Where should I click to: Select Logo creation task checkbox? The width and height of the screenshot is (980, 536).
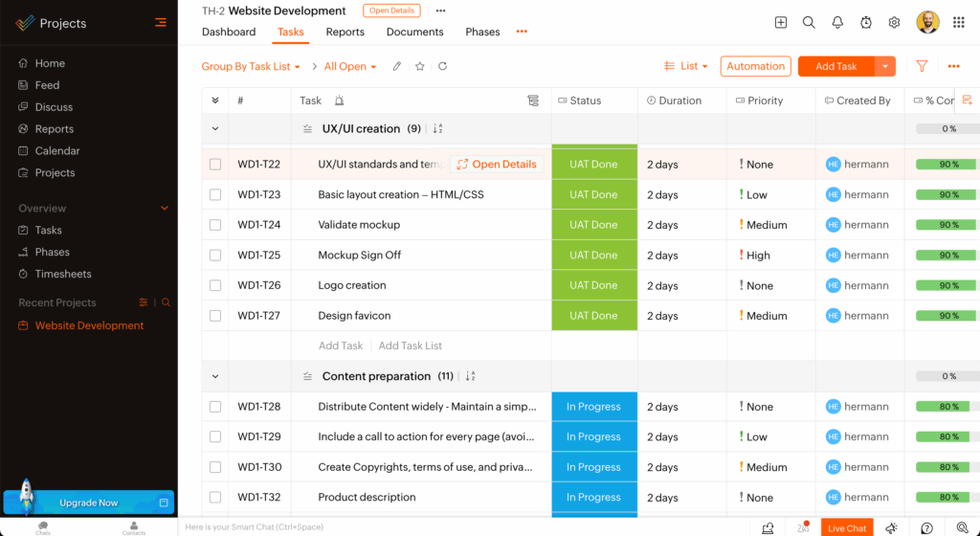(x=215, y=285)
